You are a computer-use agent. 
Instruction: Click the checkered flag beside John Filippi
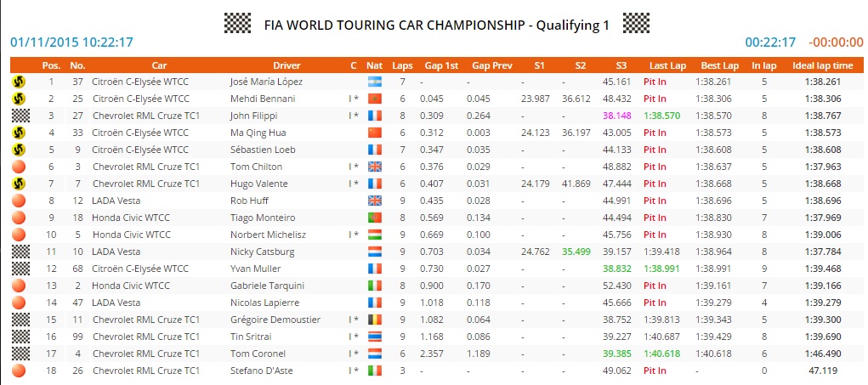18,116
